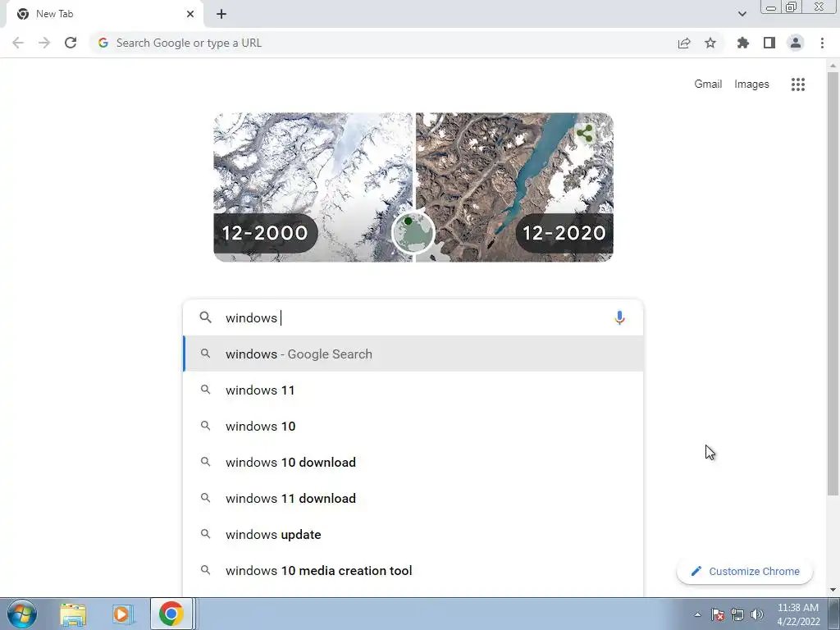
Task: Click the doodle center globe button
Action: 413,233
